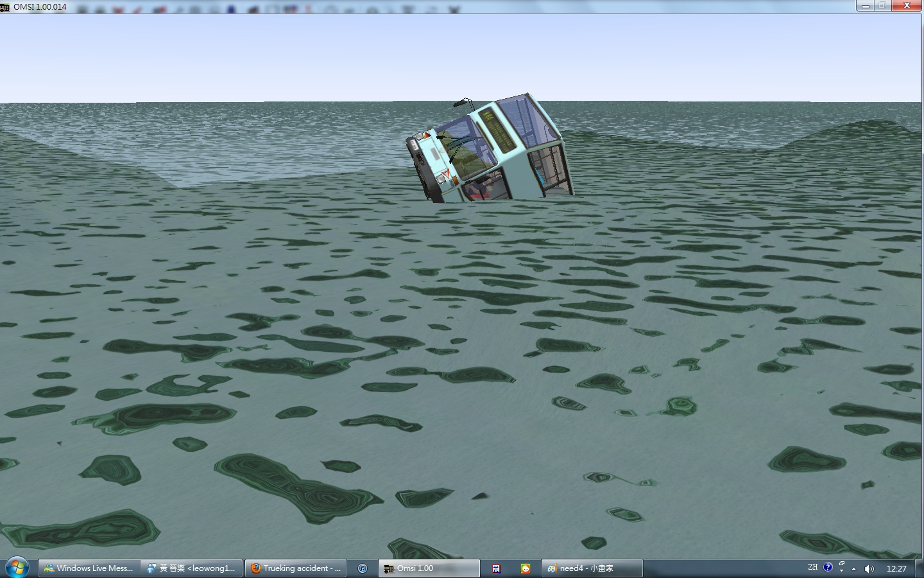Viewport: 924px width, 578px height.
Task: Switch to need4 Paint taskbar window
Action: 592,568
